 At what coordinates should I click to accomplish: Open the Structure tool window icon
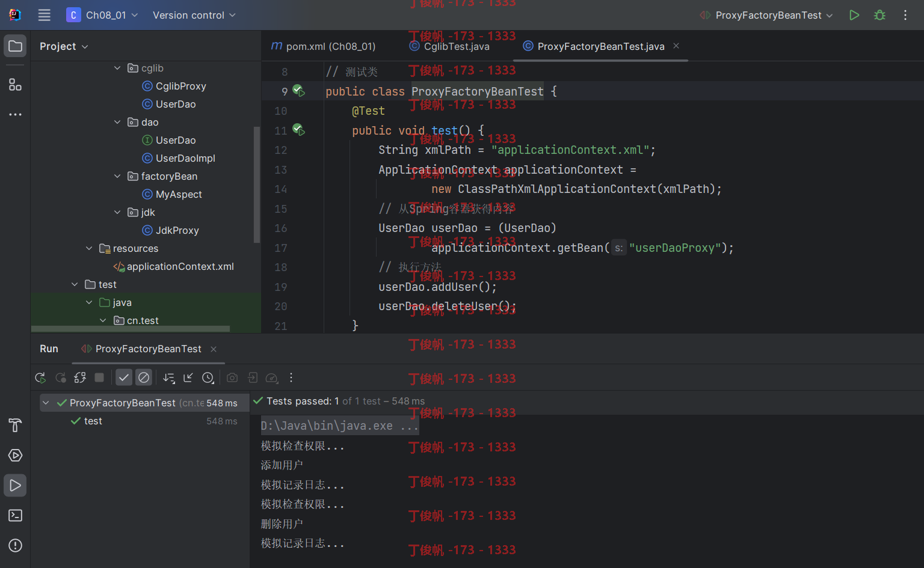coord(15,85)
